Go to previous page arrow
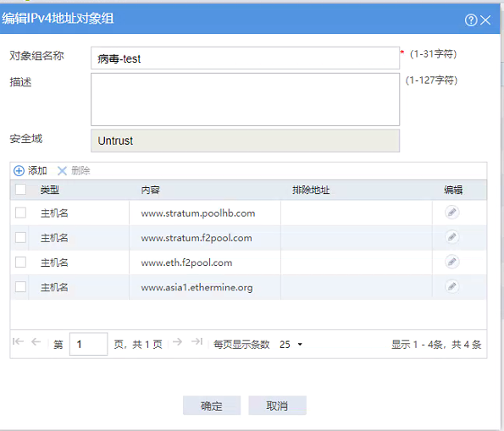The width and height of the screenshot is (504, 431). [x=36, y=341]
